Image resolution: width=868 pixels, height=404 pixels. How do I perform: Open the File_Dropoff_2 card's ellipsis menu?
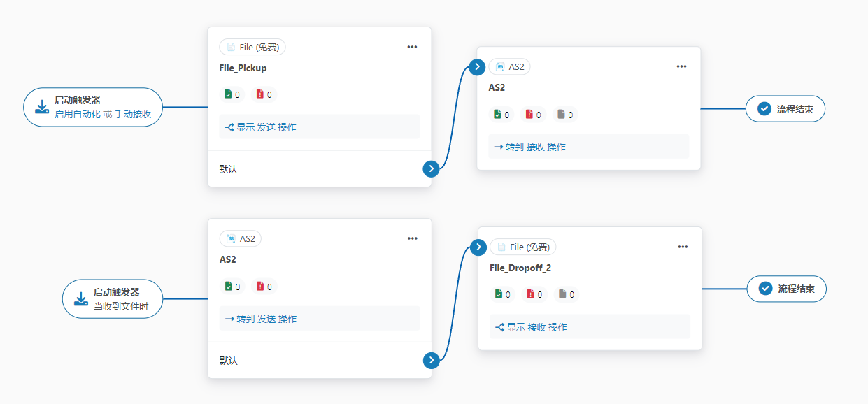pyautogui.click(x=683, y=247)
